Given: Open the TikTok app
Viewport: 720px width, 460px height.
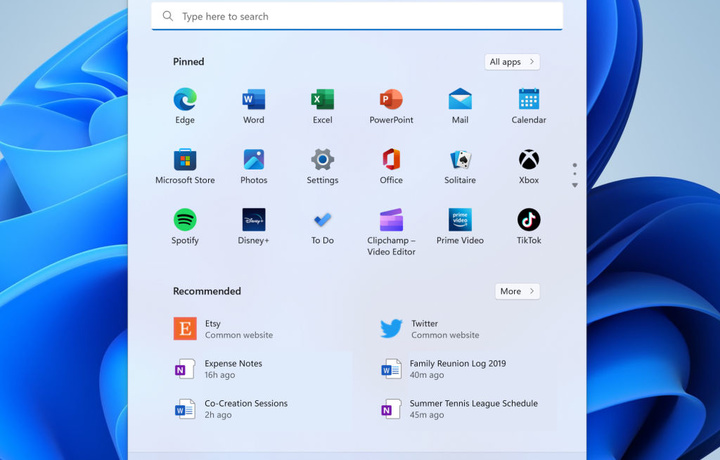Looking at the screenshot, I should click(x=529, y=226).
